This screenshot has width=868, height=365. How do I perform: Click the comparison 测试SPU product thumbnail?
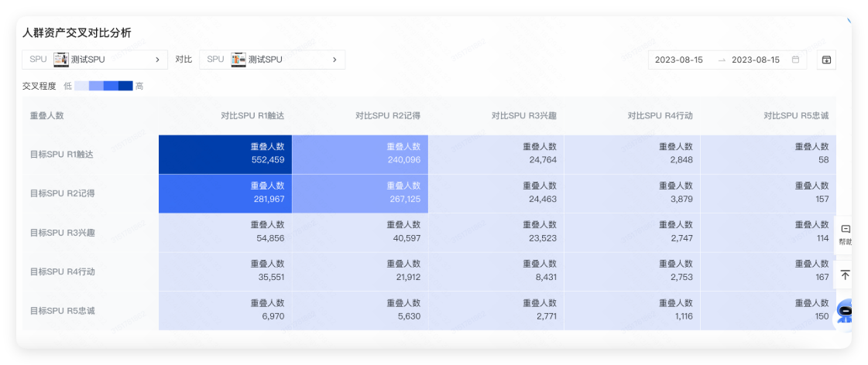point(238,60)
